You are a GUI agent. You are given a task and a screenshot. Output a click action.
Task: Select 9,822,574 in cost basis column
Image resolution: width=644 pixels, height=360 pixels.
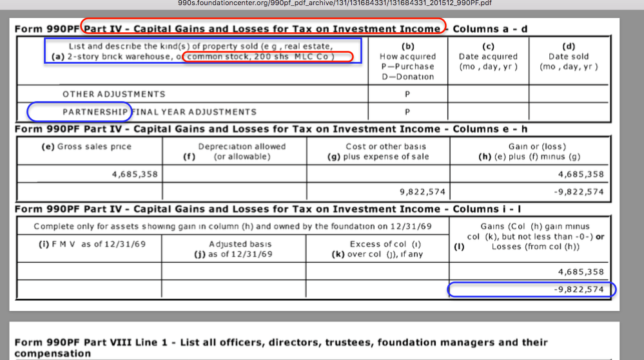[x=422, y=192]
